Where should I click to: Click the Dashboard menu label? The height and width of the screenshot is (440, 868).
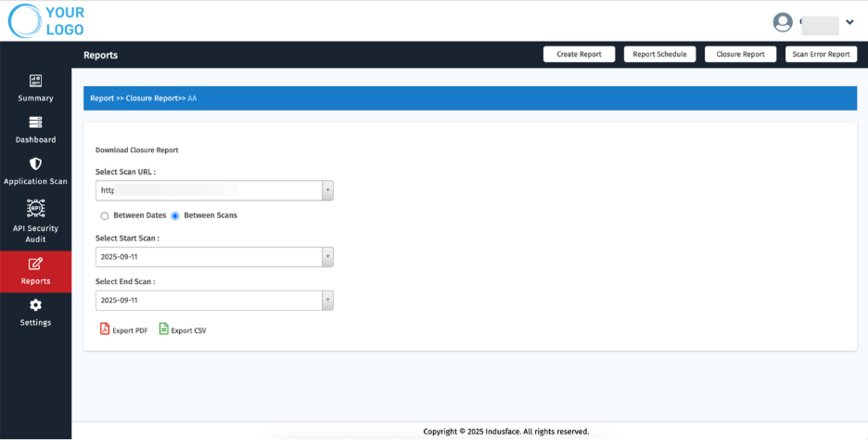coord(35,139)
